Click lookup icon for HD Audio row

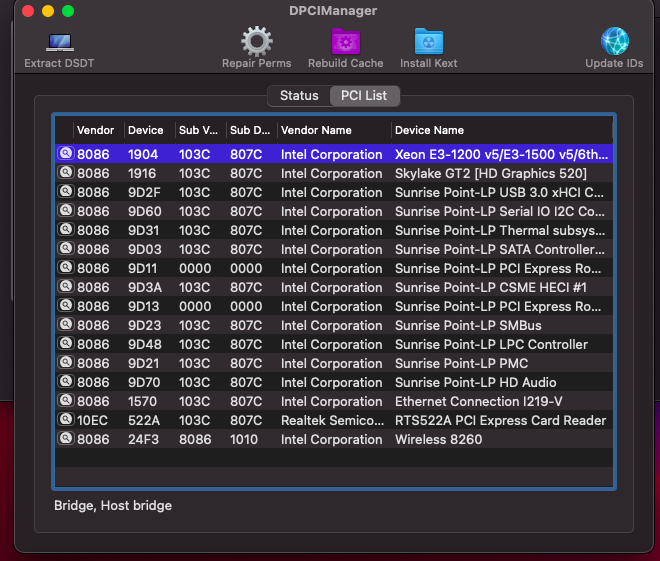pos(66,381)
